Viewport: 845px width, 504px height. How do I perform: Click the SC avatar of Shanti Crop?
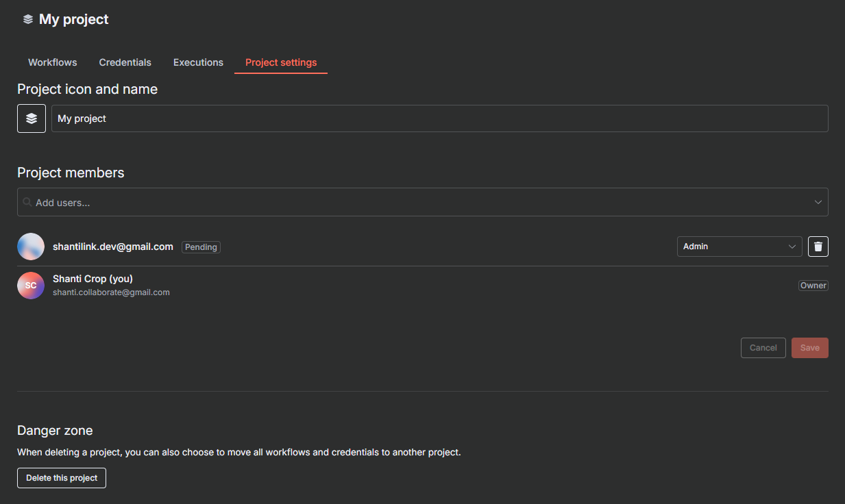31,286
